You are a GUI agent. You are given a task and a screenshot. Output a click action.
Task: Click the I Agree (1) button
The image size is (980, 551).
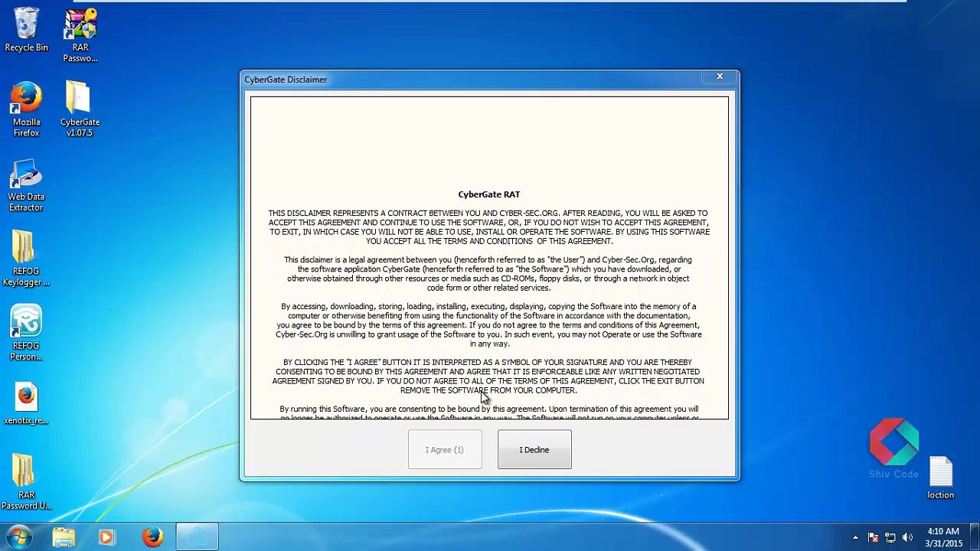[445, 449]
